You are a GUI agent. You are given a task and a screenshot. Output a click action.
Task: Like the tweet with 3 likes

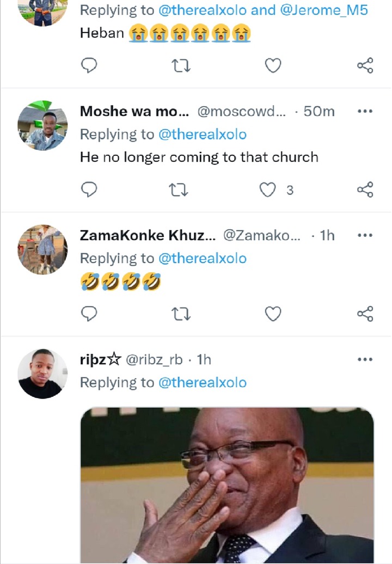click(268, 189)
